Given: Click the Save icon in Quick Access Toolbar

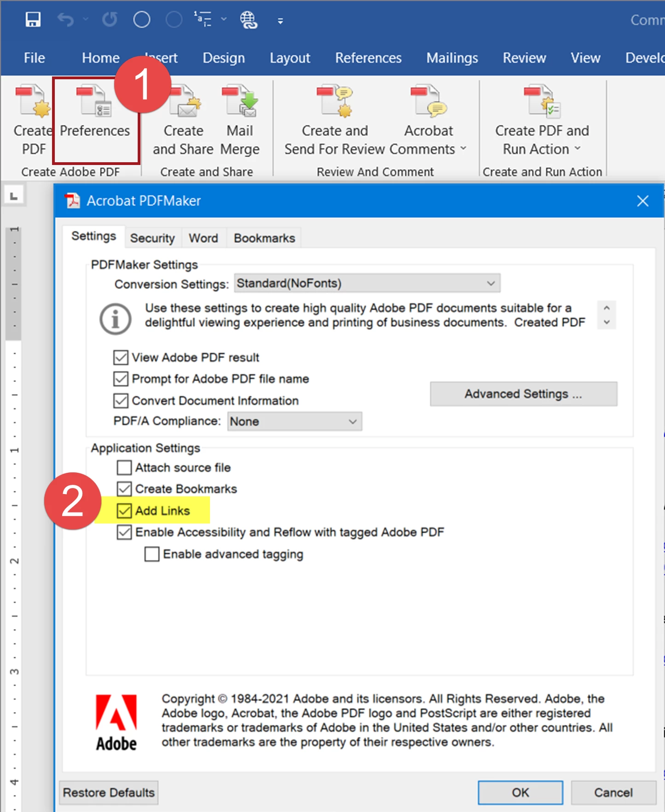Looking at the screenshot, I should click(33, 20).
